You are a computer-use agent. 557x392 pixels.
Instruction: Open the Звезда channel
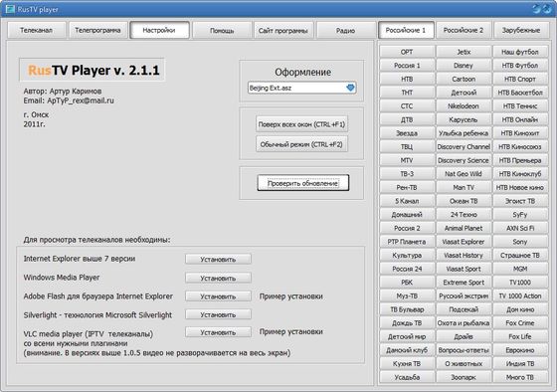407,133
